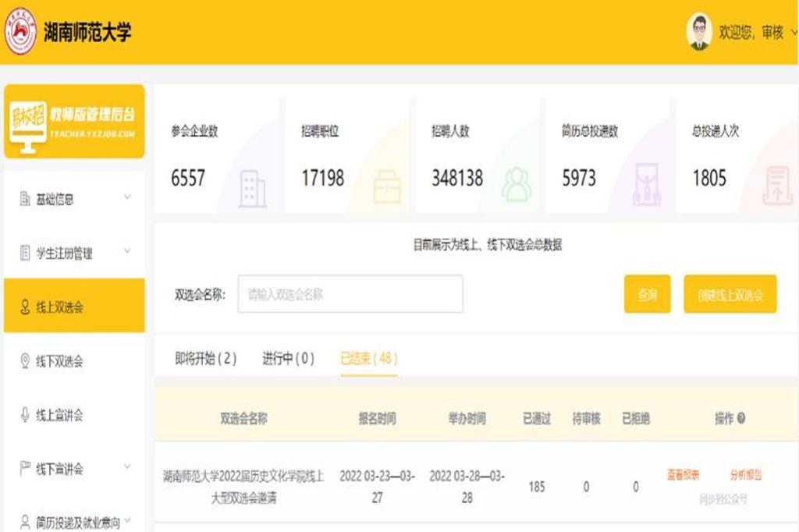Click the 基础信息 sidebar icon
This screenshot has height=532, width=799.
pos(24,200)
